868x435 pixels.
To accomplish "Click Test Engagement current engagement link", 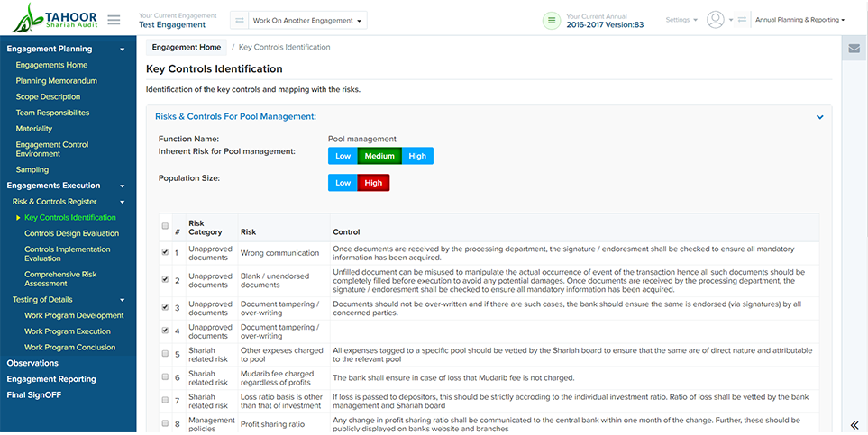I will click(x=172, y=25).
